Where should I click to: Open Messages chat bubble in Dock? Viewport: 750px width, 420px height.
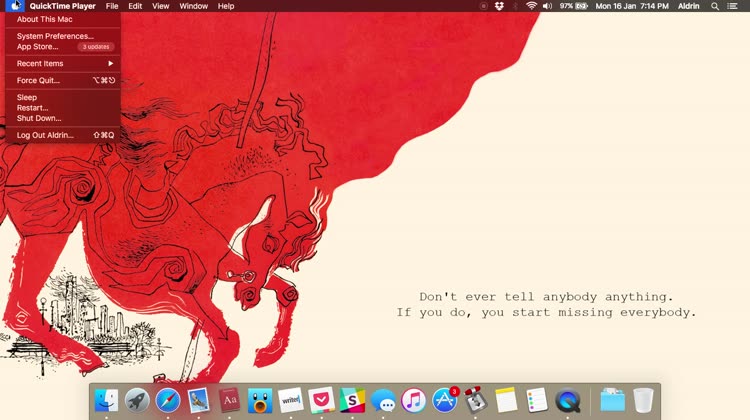383,400
